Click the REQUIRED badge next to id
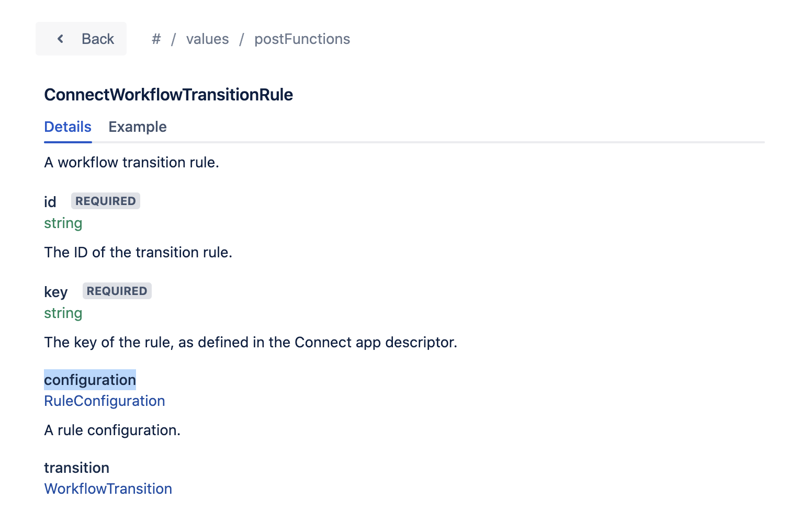812x522 pixels. pyautogui.click(x=105, y=201)
